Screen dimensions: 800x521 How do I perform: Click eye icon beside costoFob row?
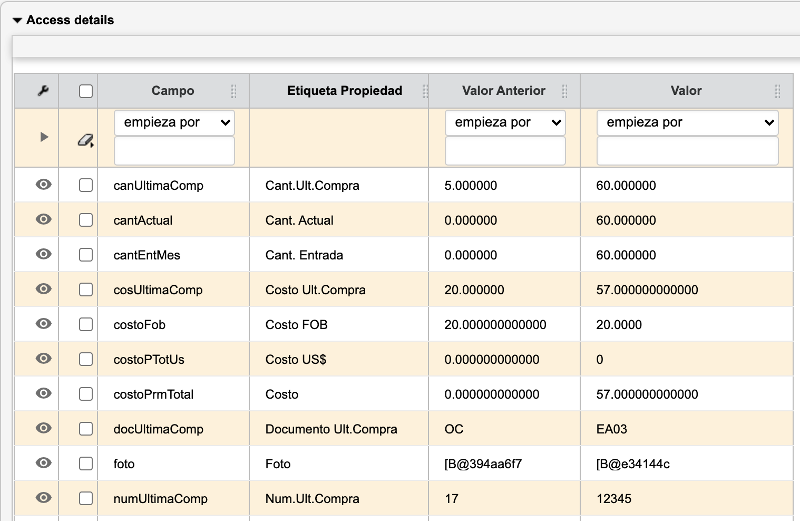pos(43,324)
